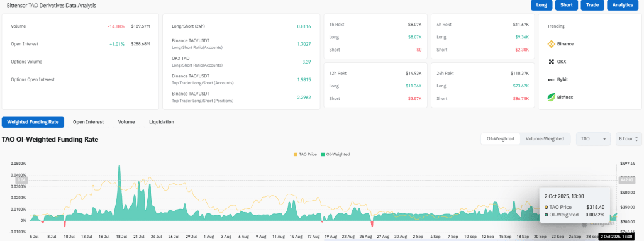This screenshot has width=644, height=241.
Task: Click the TAO OI-Weighted Funding Rate heading
Action: [x=50, y=140]
